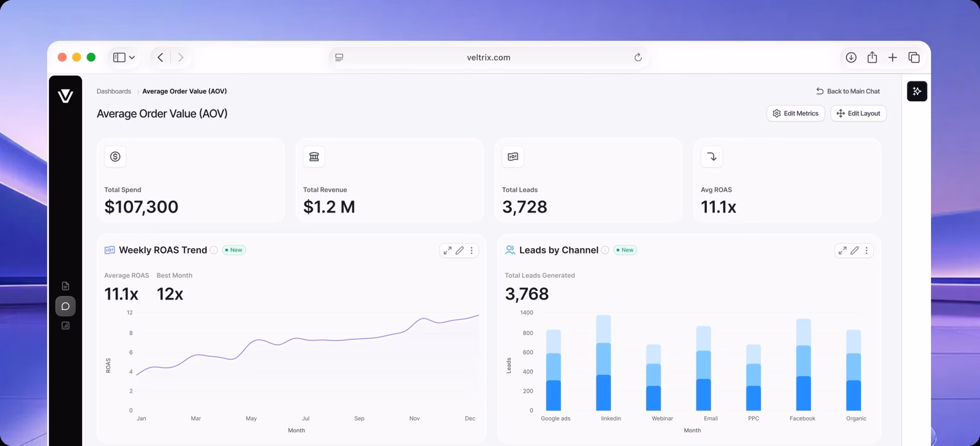Click the Best Month 12x value
The width and height of the screenshot is (980, 446).
(x=170, y=294)
